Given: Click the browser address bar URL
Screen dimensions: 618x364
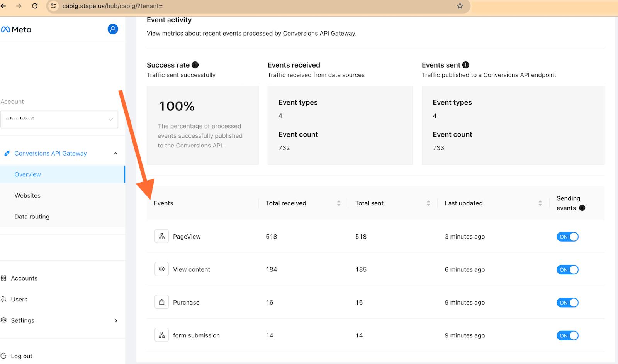Looking at the screenshot, I should [112, 6].
